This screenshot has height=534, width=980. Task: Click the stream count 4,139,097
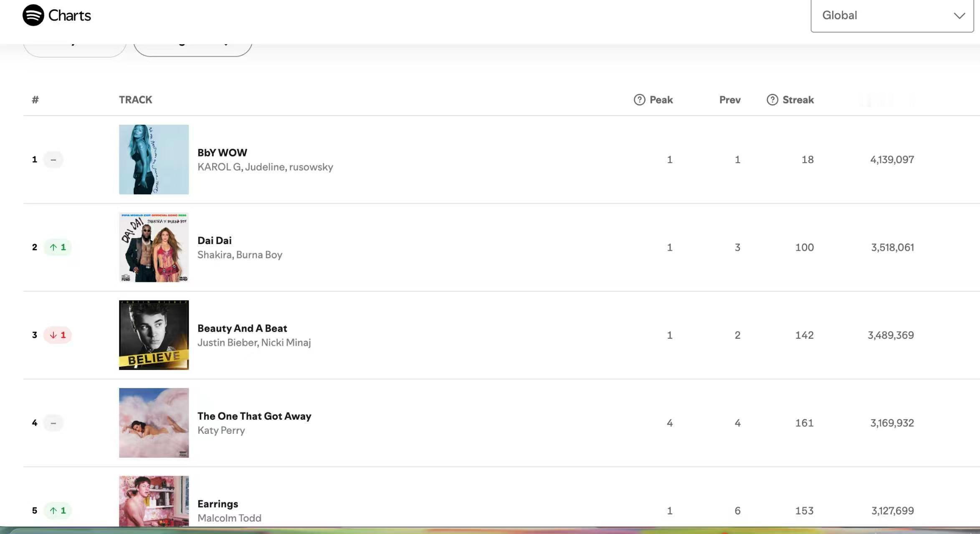click(892, 160)
